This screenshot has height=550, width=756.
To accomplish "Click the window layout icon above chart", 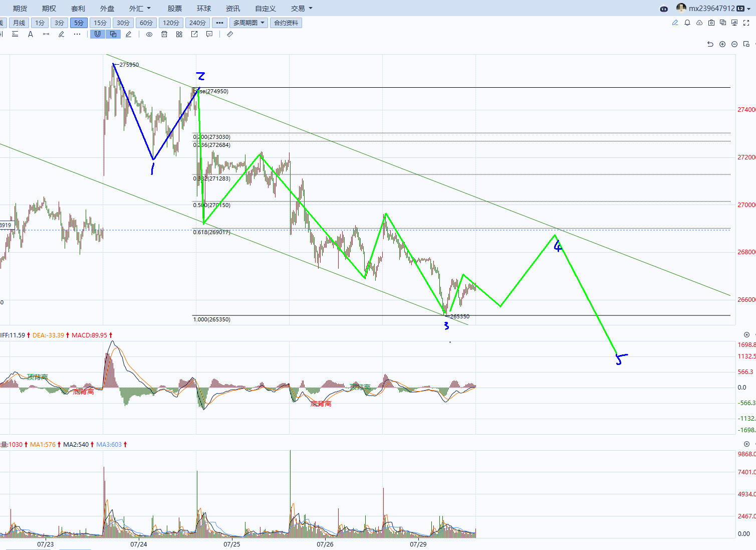I will pyautogui.click(x=746, y=44).
